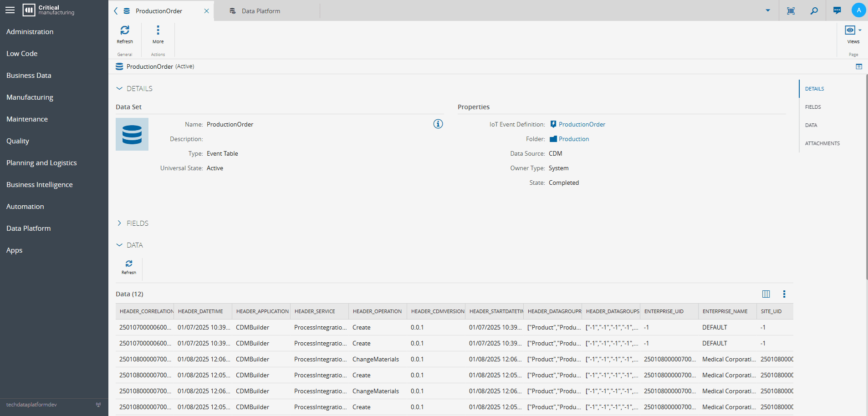Image resolution: width=868 pixels, height=416 pixels.
Task: Refresh the DATA section
Action: (x=129, y=264)
